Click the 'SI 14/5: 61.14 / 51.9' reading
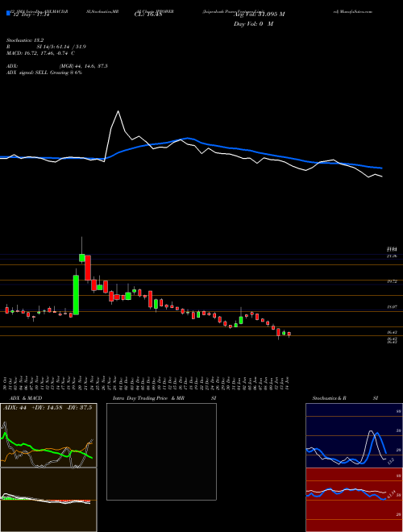 tap(61, 47)
